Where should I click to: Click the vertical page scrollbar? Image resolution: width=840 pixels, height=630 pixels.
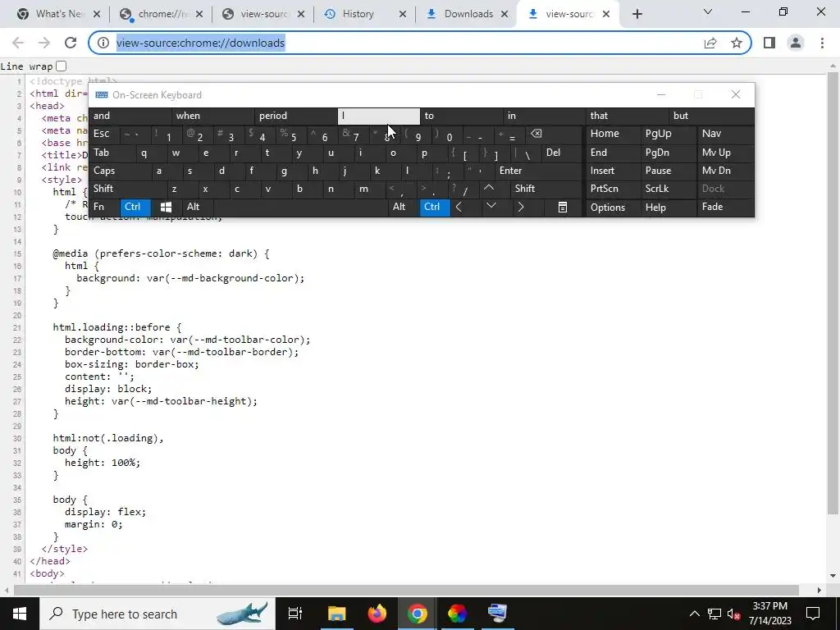[833, 294]
